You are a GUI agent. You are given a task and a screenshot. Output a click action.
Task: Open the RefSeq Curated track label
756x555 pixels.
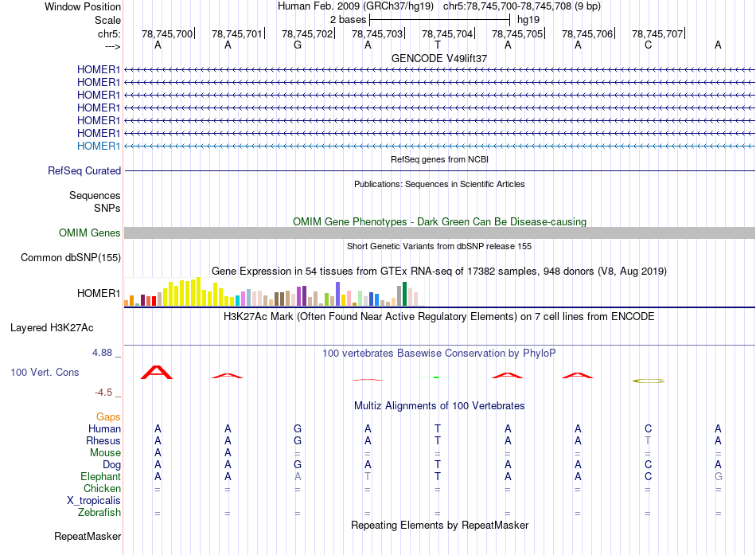pos(84,171)
